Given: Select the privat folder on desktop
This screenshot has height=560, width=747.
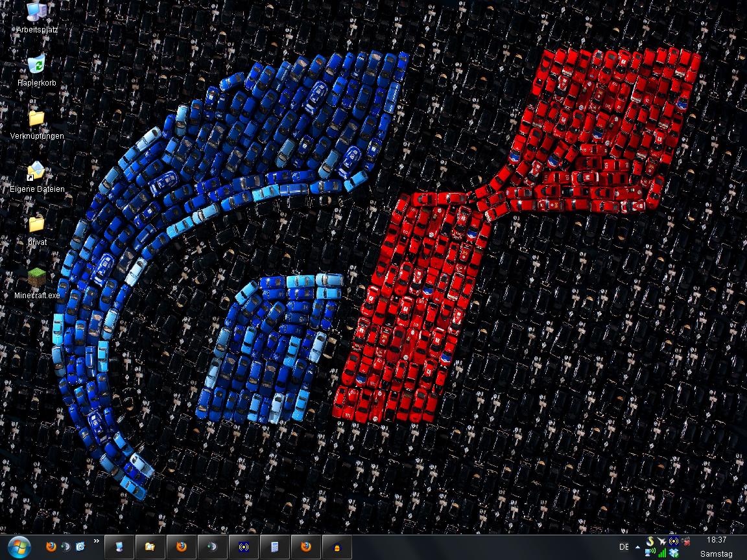Looking at the screenshot, I should [x=36, y=226].
